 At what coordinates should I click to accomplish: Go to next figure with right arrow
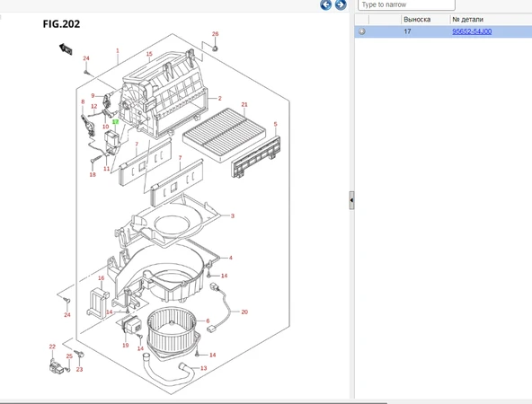click(341, 4)
